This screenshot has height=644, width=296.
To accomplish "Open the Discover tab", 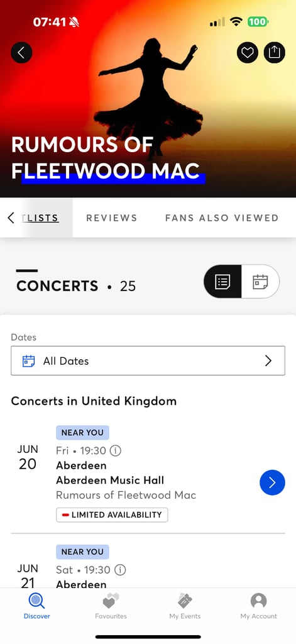I will click(x=37, y=606).
